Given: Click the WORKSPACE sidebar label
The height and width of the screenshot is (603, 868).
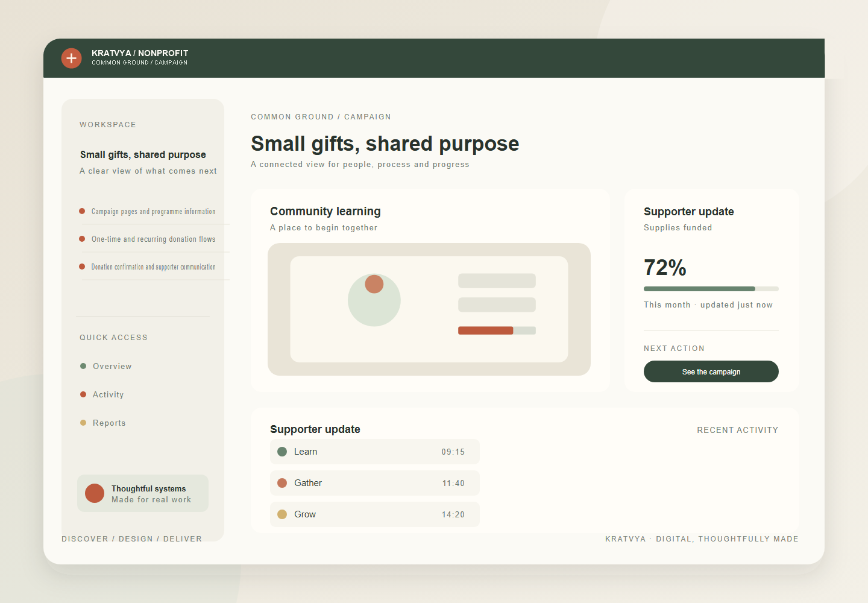Looking at the screenshot, I should 108,124.
